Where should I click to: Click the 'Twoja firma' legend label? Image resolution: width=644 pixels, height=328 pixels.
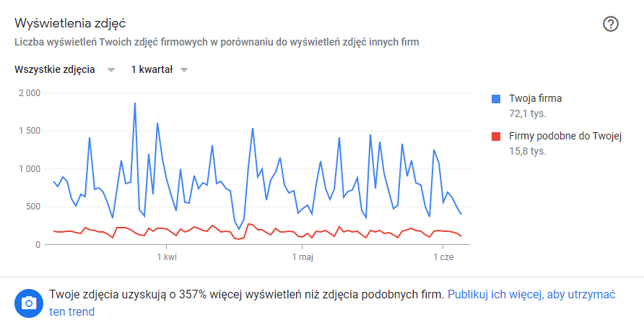click(535, 98)
